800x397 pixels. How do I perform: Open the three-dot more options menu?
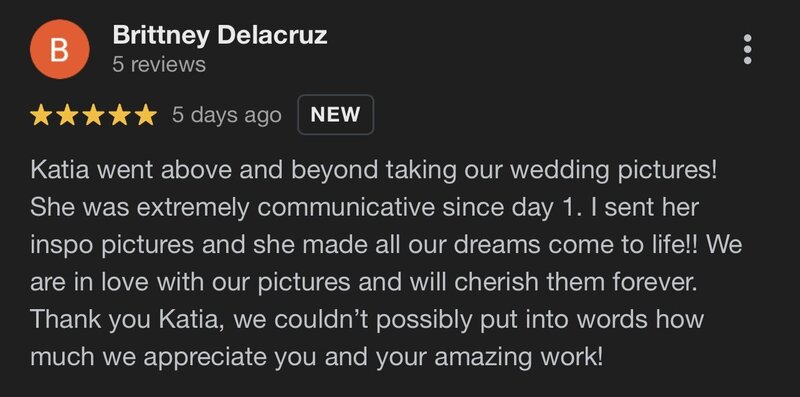pyautogui.click(x=747, y=49)
